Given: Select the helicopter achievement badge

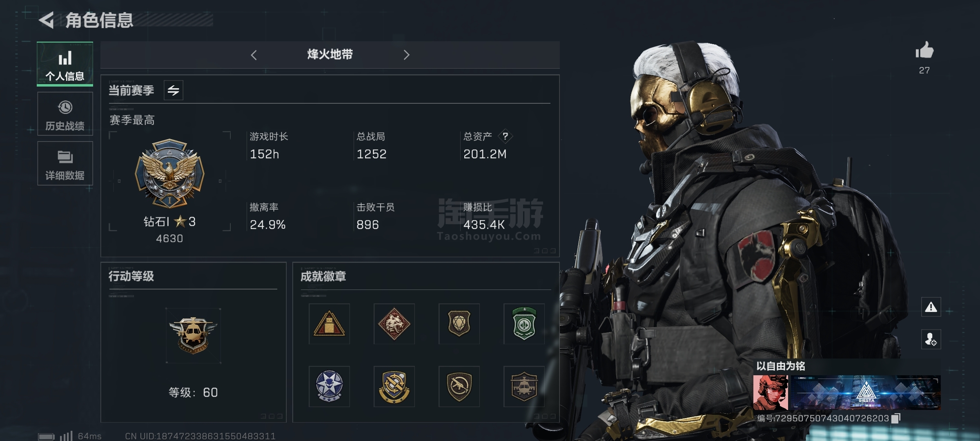Looking at the screenshot, I should coord(524,386).
